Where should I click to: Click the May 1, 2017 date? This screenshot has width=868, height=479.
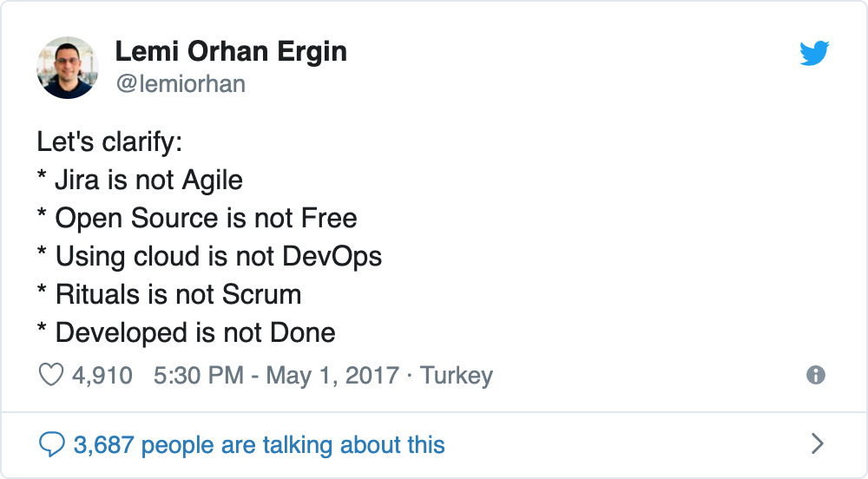pyautogui.click(x=332, y=375)
